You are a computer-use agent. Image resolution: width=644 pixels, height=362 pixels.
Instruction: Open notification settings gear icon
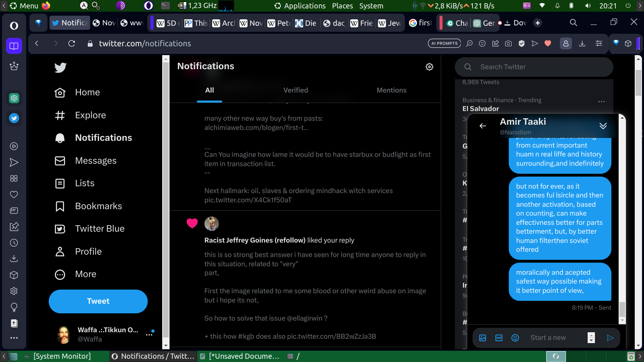(x=429, y=67)
